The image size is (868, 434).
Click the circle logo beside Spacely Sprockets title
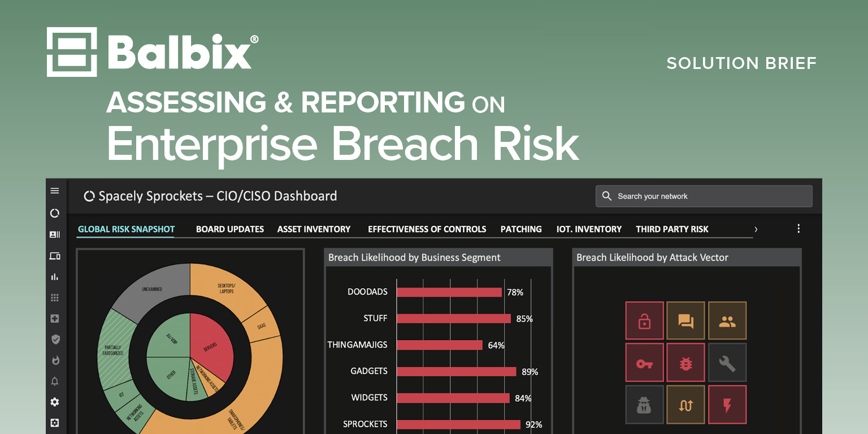pyautogui.click(x=89, y=197)
